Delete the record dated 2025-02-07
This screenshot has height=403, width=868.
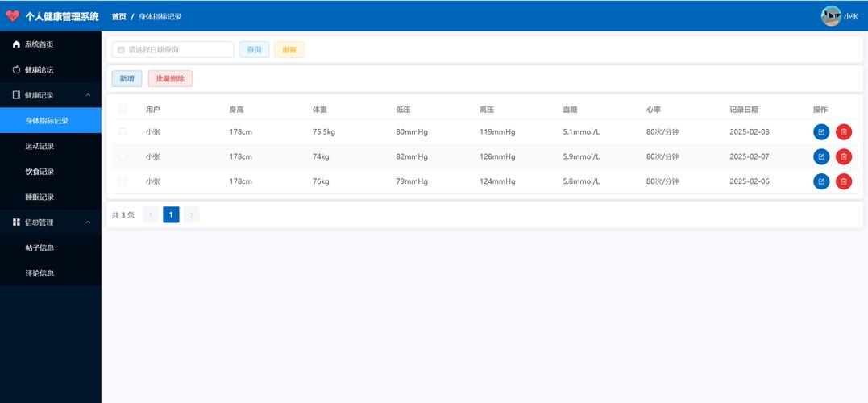pos(843,157)
